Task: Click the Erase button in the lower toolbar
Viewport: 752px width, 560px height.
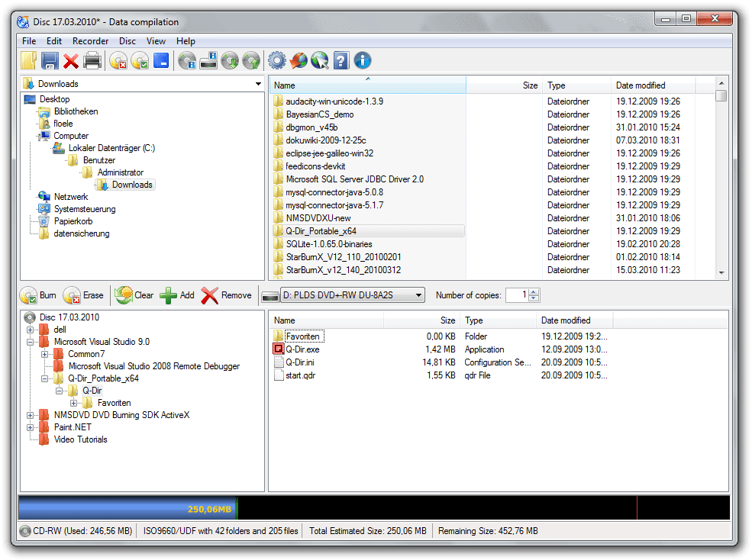Action: click(83, 295)
